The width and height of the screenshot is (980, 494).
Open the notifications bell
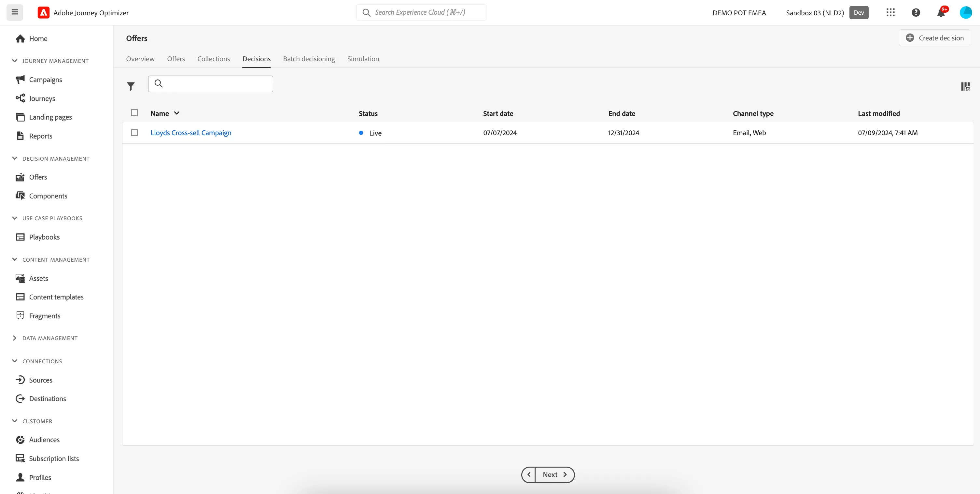point(941,13)
